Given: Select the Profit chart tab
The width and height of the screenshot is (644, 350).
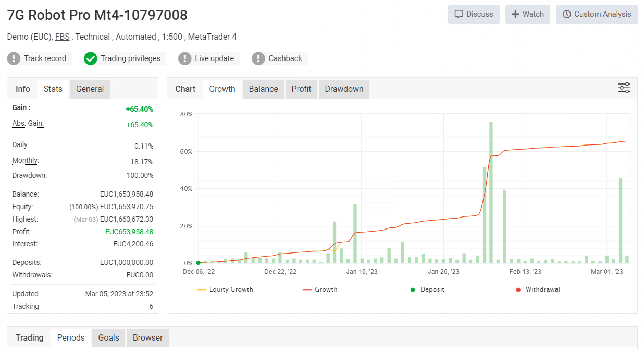Looking at the screenshot, I should click(x=301, y=89).
